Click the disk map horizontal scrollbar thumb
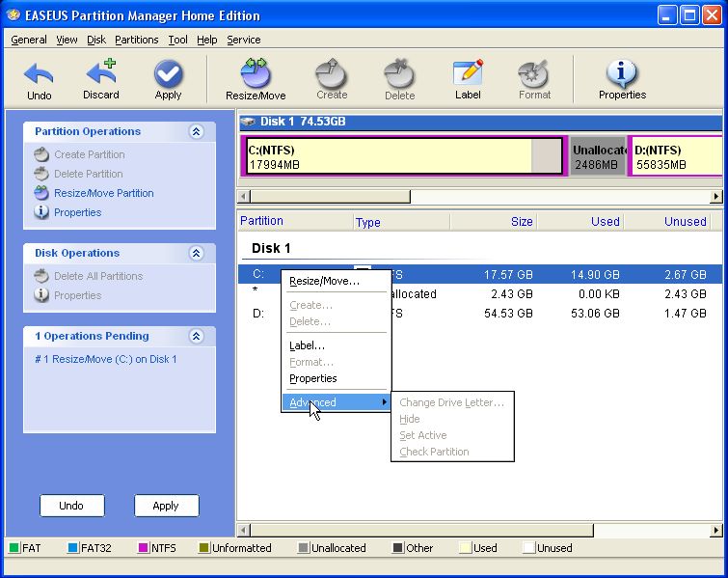This screenshot has width=728, height=578. 330,197
